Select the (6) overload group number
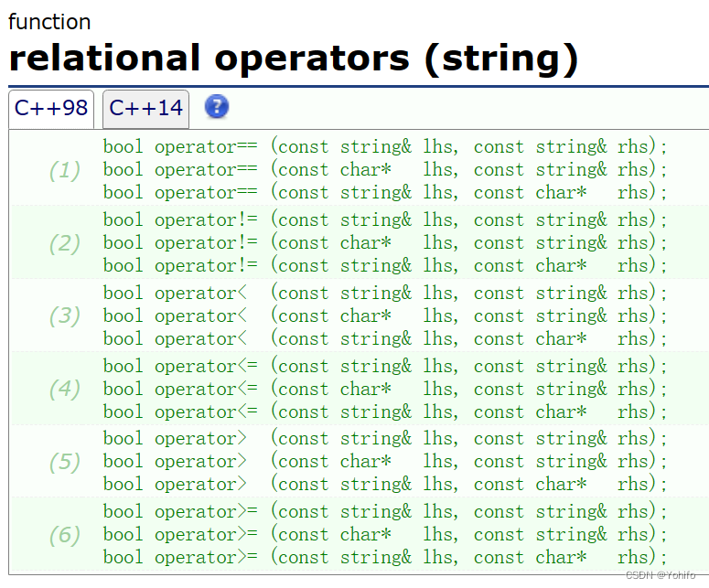This screenshot has height=588, width=709. coord(65,535)
